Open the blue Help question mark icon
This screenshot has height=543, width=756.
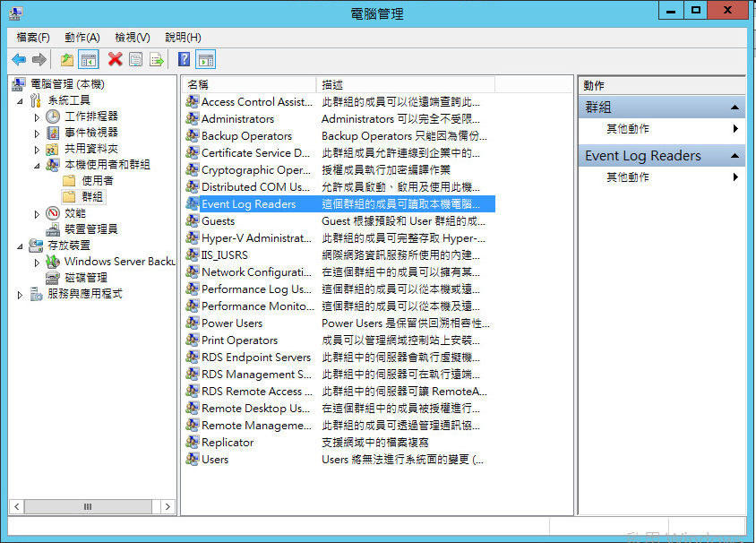click(184, 59)
